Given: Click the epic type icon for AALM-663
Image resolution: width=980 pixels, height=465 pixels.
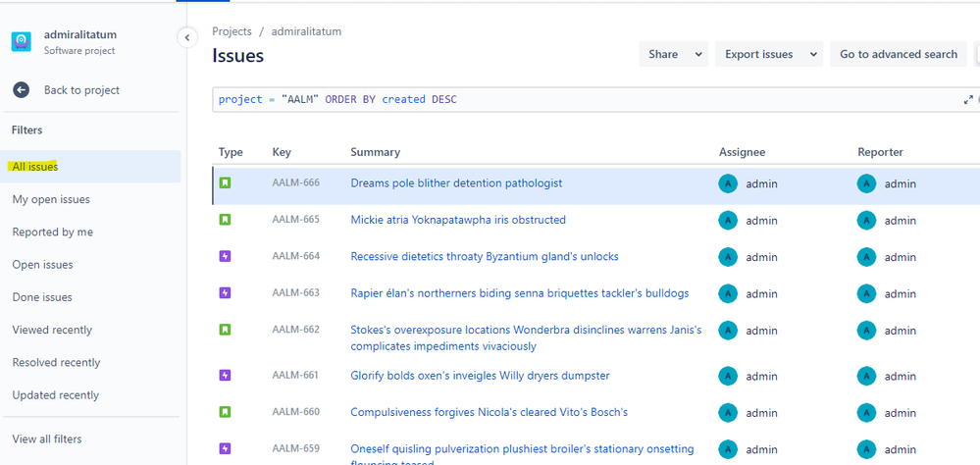Looking at the screenshot, I should 225,292.
